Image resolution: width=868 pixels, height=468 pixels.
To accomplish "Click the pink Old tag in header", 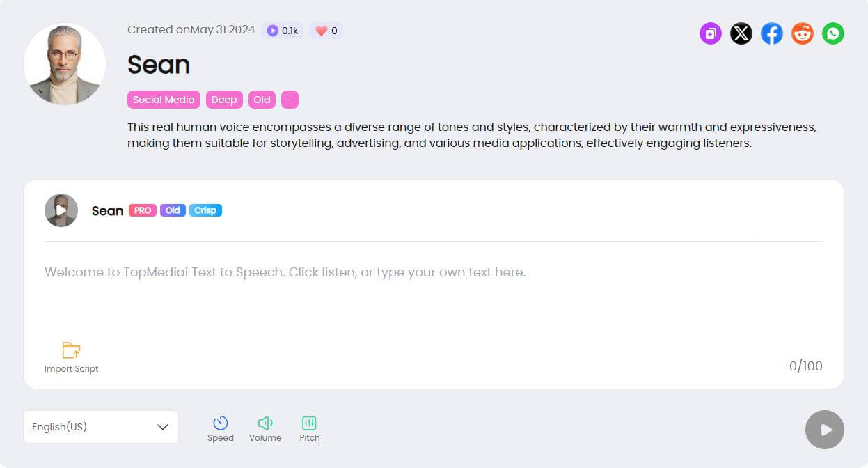I will point(262,100).
